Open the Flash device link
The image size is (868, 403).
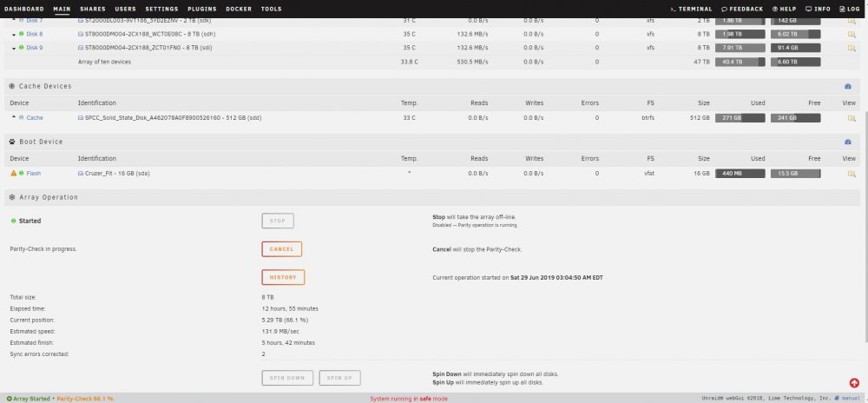coord(33,174)
